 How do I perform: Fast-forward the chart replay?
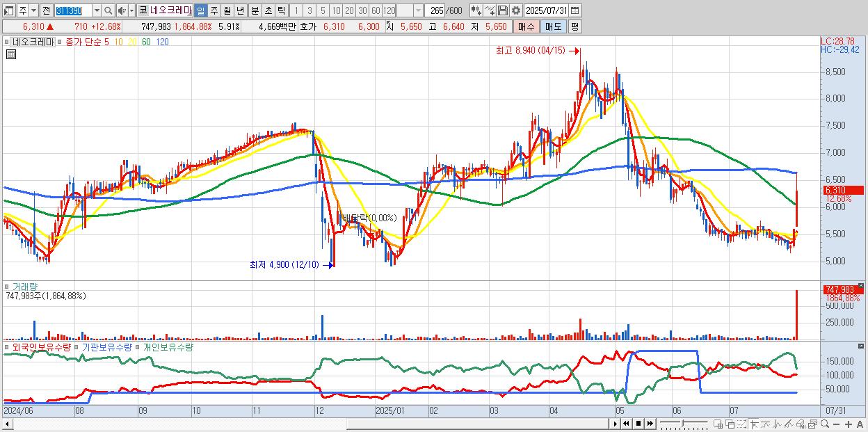coord(650,424)
